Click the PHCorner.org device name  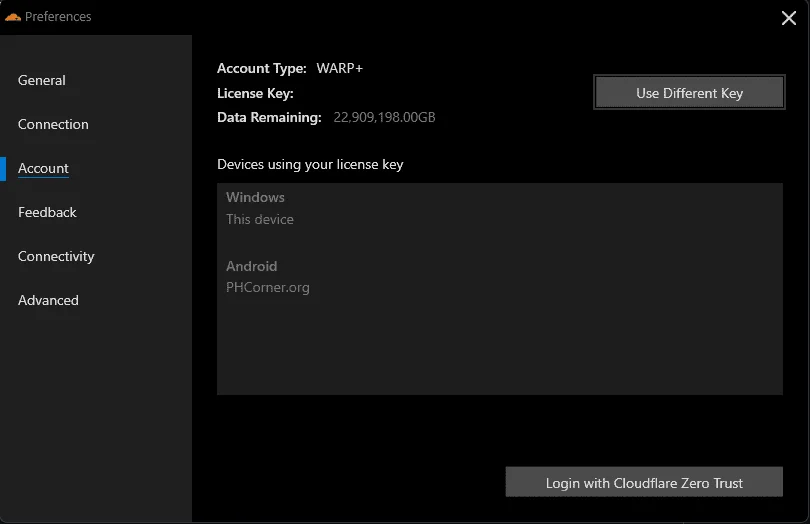[268, 287]
